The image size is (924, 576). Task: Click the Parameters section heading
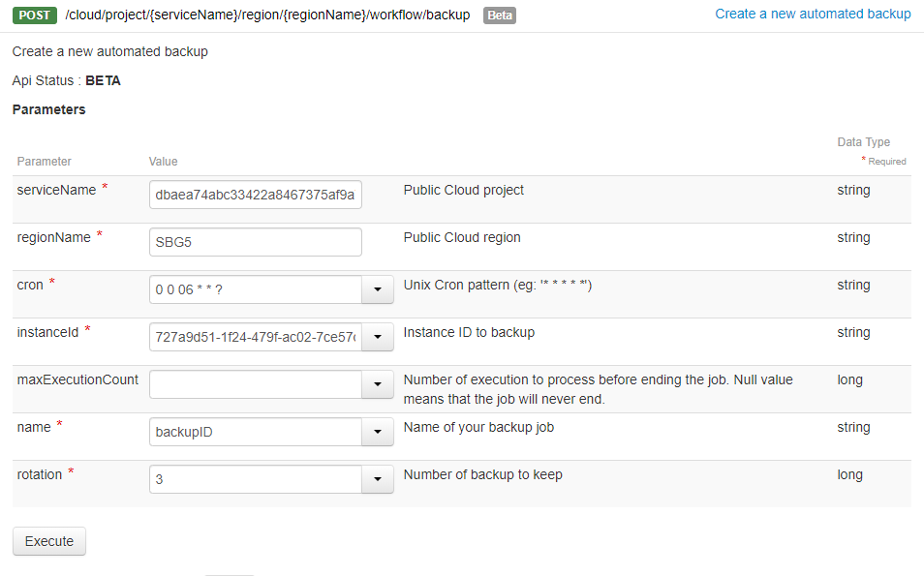point(49,109)
